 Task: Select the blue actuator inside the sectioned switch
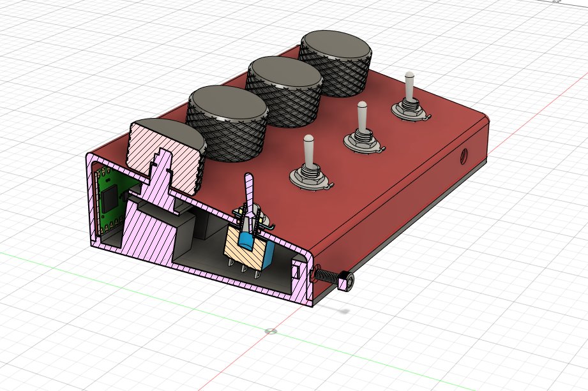coord(246,242)
